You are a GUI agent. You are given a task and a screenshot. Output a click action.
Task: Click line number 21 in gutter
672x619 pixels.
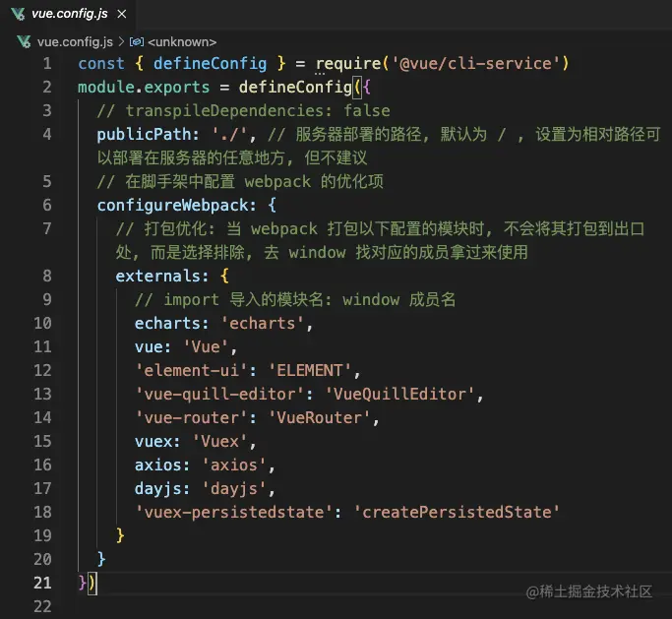point(42,583)
